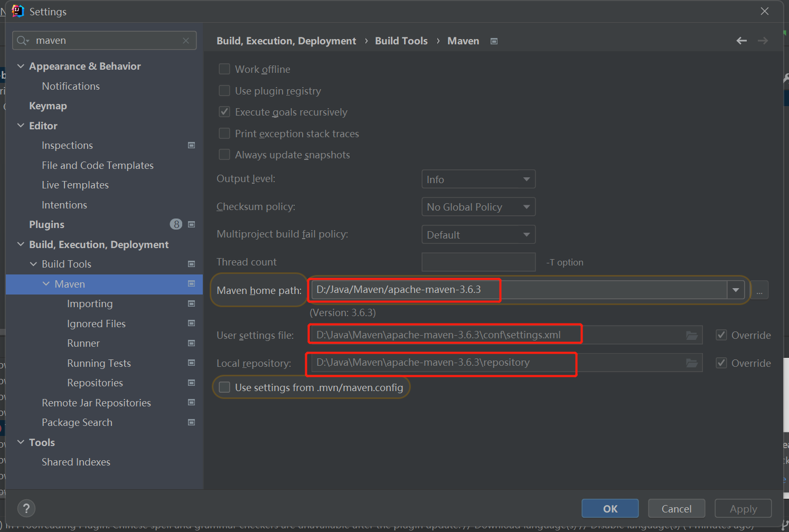Click project icon on Importing row
Image resolution: width=789 pixels, height=532 pixels.
[192, 303]
